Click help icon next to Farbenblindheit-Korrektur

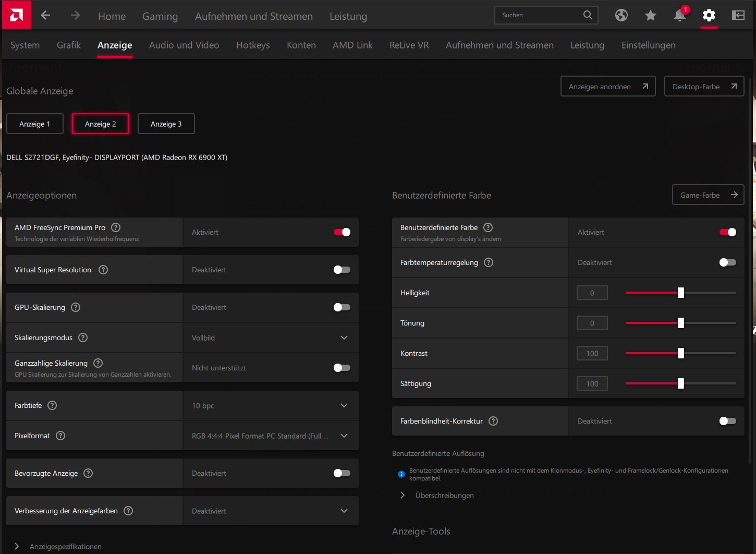[x=493, y=421]
